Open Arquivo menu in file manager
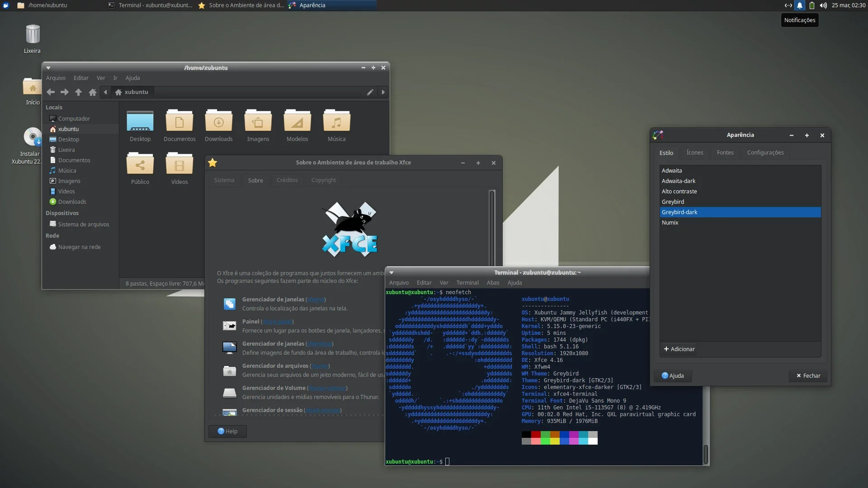868x488 pixels. pos(56,78)
